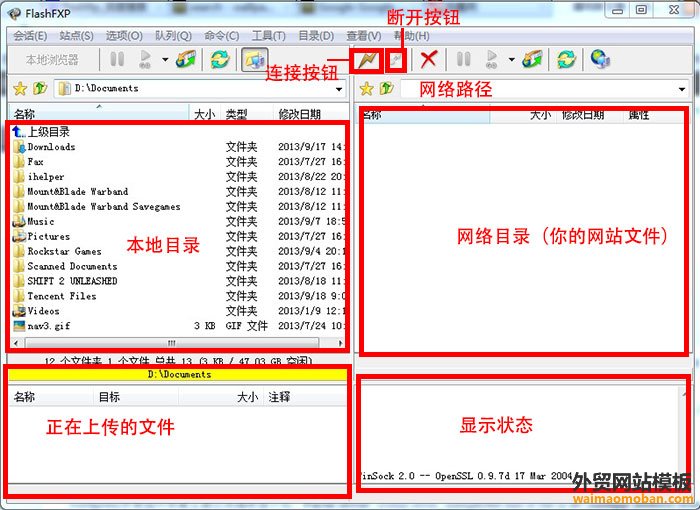The width and height of the screenshot is (700, 510).
Task: Open the 选项(O) menu
Action: [x=124, y=36]
